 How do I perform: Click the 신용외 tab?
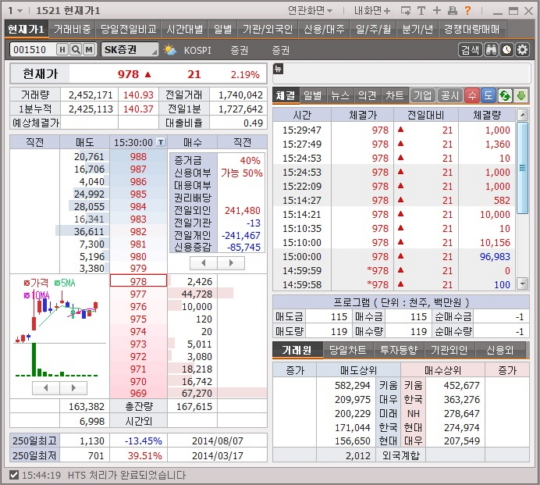[500, 350]
